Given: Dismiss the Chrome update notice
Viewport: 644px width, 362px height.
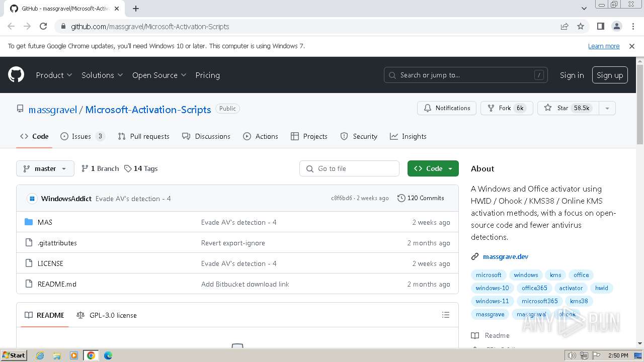Looking at the screenshot, I should [632, 46].
